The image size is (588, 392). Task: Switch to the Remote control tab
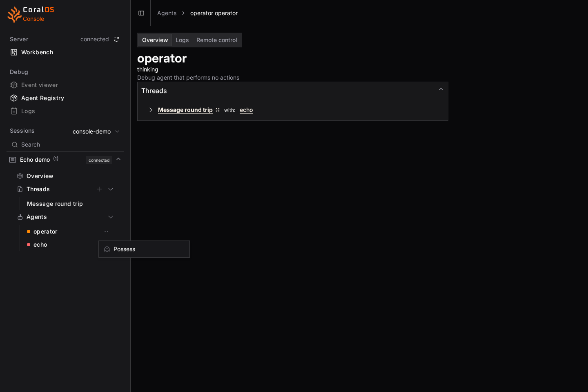coord(216,40)
